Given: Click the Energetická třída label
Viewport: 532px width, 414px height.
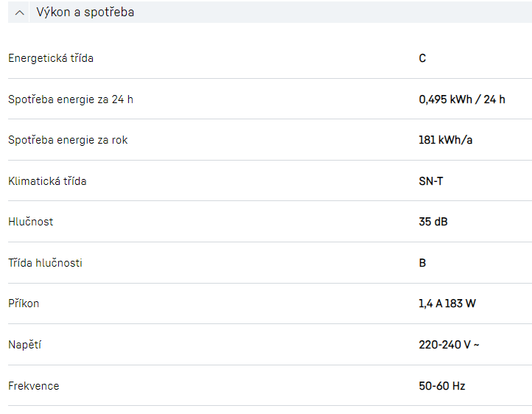Looking at the screenshot, I should click(51, 58).
